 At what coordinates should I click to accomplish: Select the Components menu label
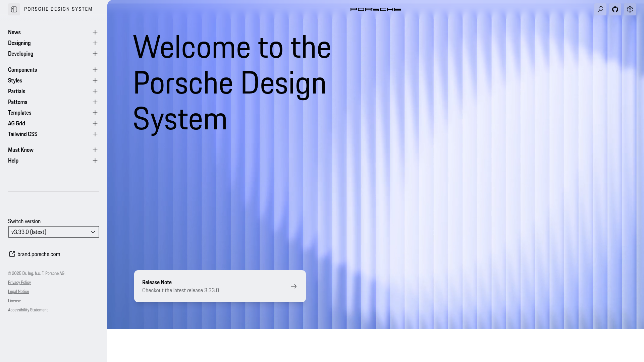point(22,70)
